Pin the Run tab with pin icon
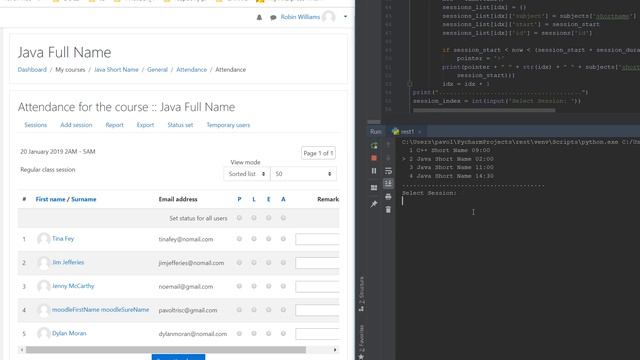Screen dimensions: 640x360 374,204
